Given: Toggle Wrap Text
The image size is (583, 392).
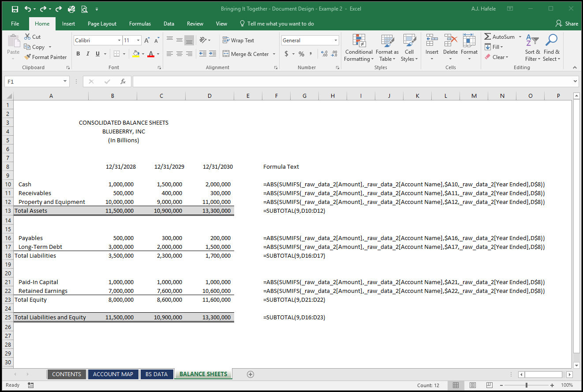Looking at the screenshot, I should pos(239,41).
